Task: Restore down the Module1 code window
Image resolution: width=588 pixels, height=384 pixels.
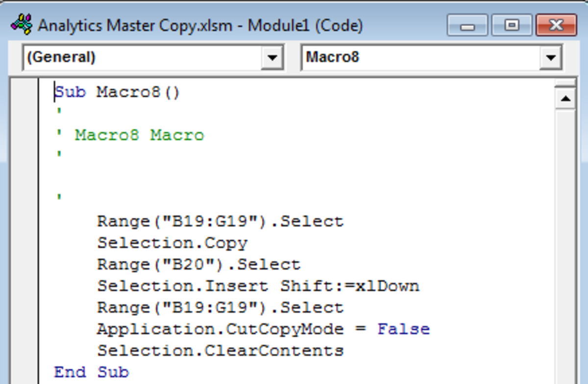Action: (512, 25)
